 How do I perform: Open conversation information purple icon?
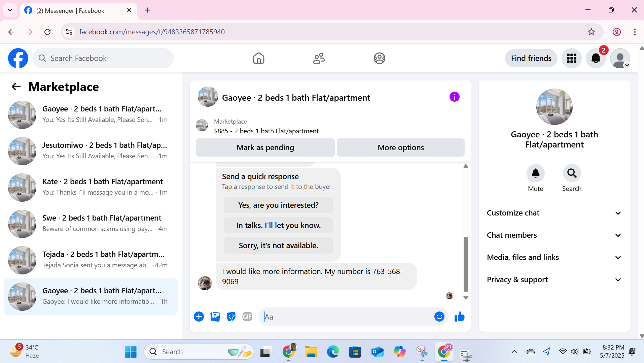tap(454, 97)
